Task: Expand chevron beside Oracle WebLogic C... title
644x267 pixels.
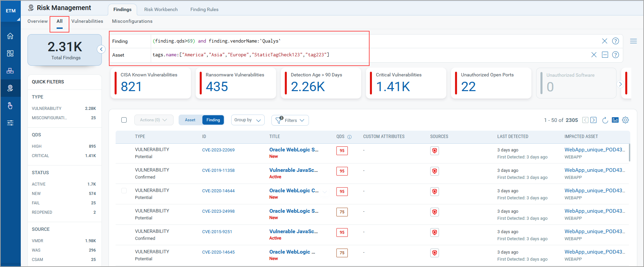Action: click(x=325, y=192)
